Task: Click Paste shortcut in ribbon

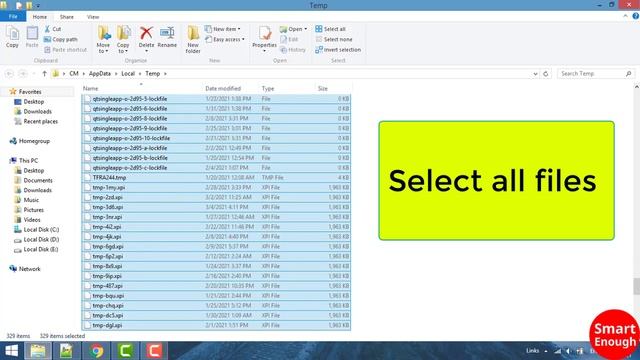Action: 65,50
